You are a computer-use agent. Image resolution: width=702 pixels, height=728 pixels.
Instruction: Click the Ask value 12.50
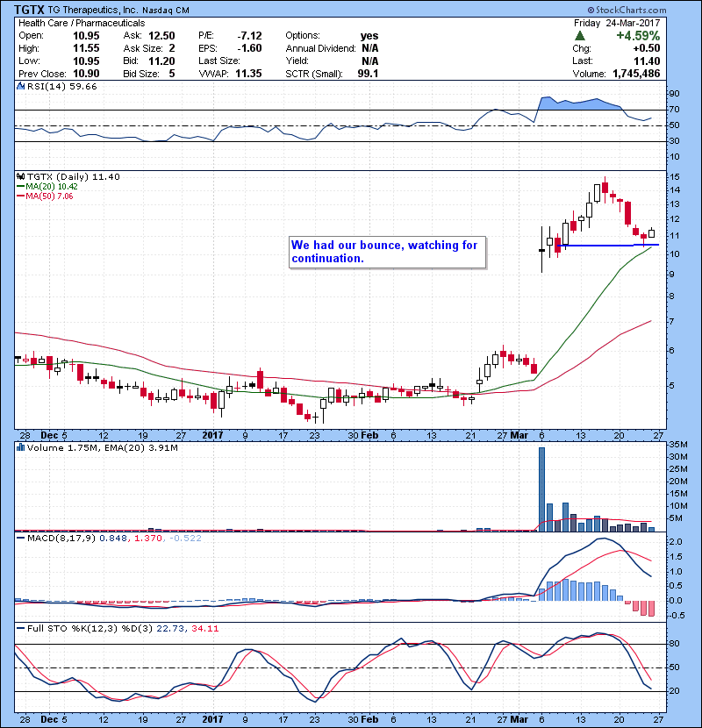click(161, 36)
